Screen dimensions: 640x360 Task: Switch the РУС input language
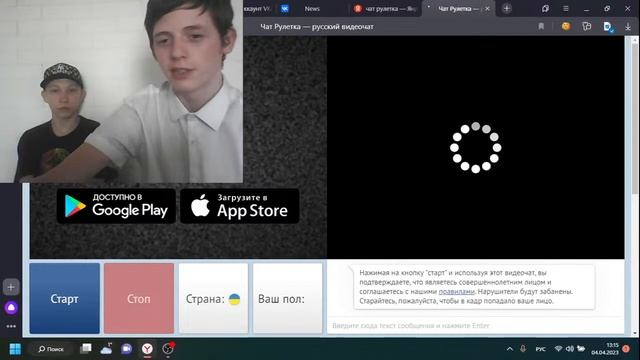point(540,349)
